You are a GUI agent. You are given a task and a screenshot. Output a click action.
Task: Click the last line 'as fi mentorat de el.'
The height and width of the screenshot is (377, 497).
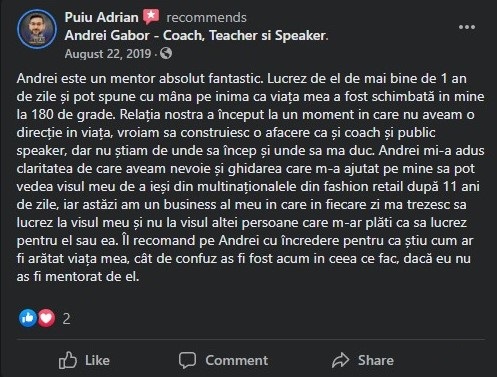tap(78, 277)
